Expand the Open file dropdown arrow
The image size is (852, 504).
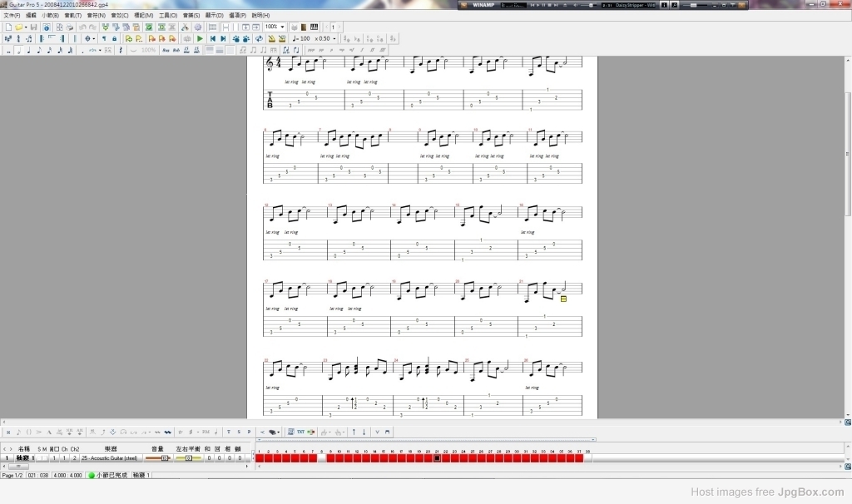pos(26,27)
